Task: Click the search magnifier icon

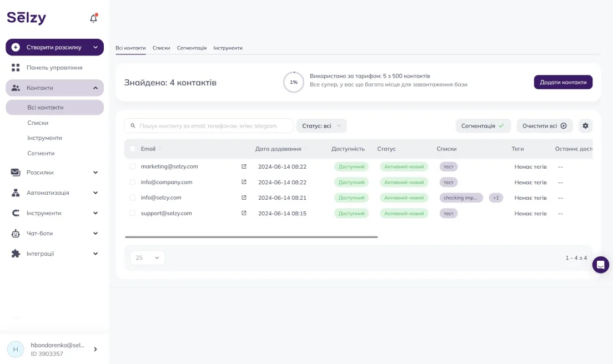Action: [133, 126]
